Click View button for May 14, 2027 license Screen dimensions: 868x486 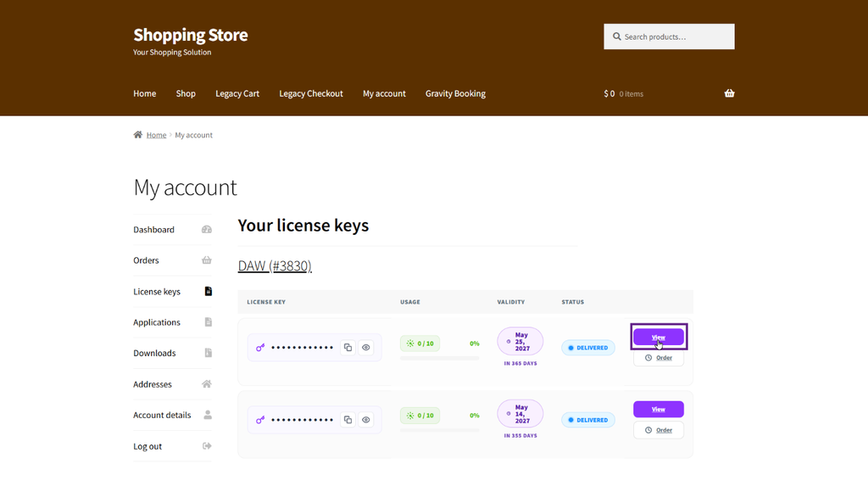658,409
